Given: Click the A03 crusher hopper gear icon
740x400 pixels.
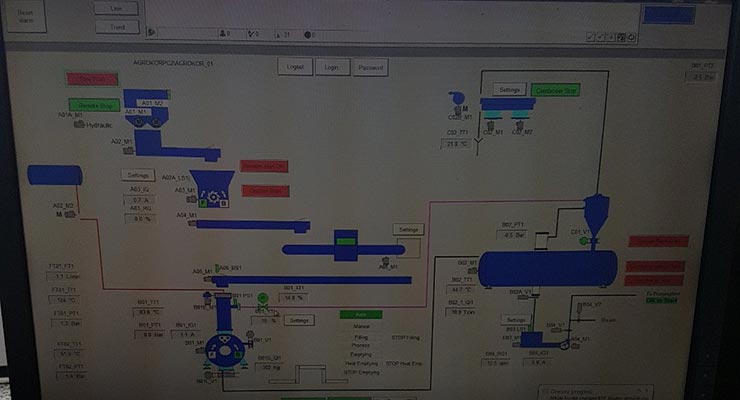Looking at the screenshot, I should pos(213,188).
